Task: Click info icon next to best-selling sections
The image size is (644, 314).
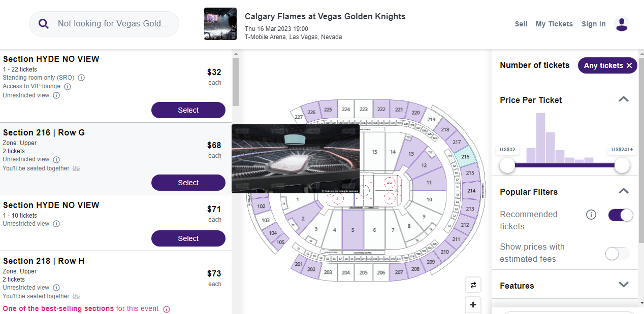Action: click(x=167, y=309)
